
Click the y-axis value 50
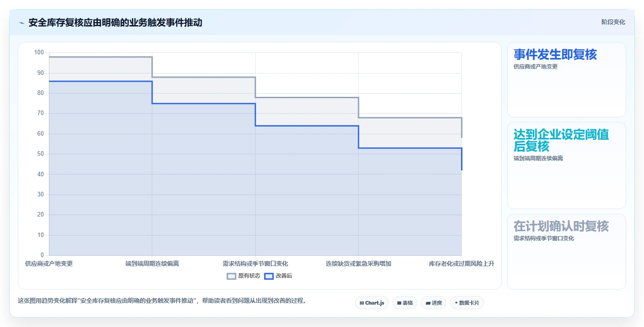pos(41,154)
